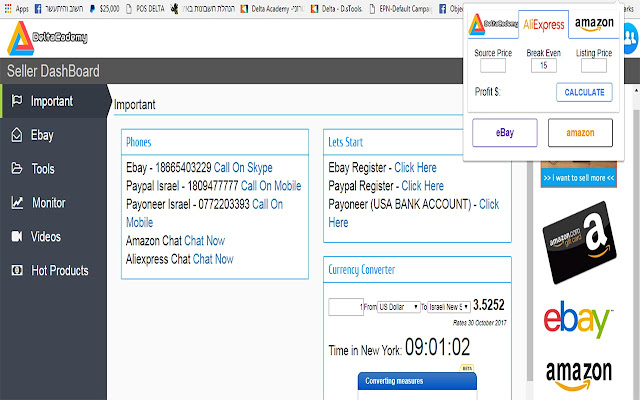This screenshot has width=640, height=400.
Task: Click Here link for Paypal Register
Action: (x=422, y=186)
